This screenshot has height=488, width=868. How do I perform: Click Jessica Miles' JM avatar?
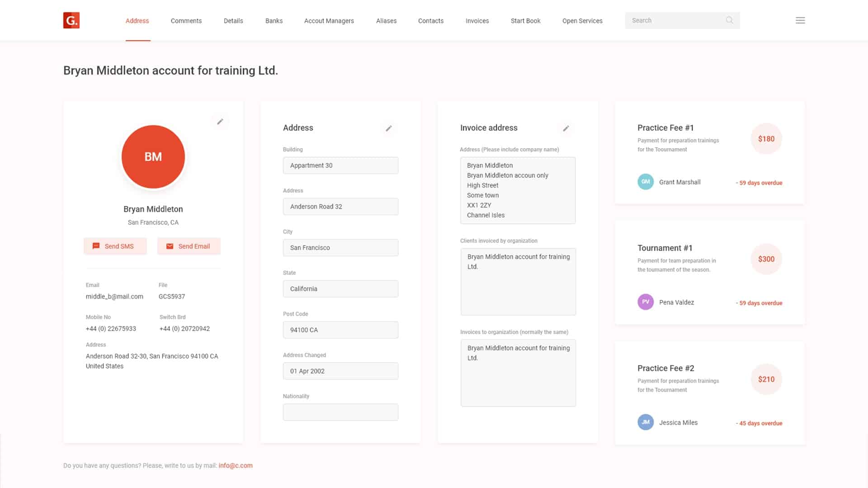click(646, 422)
